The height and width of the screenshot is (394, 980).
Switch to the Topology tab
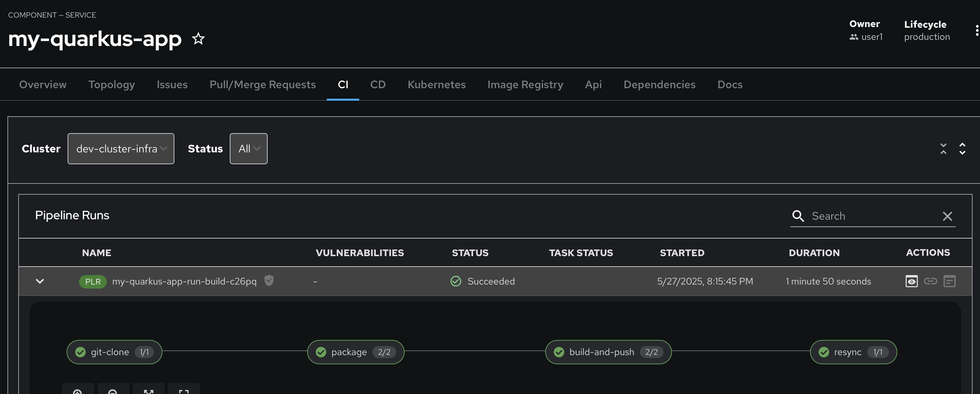coord(112,84)
